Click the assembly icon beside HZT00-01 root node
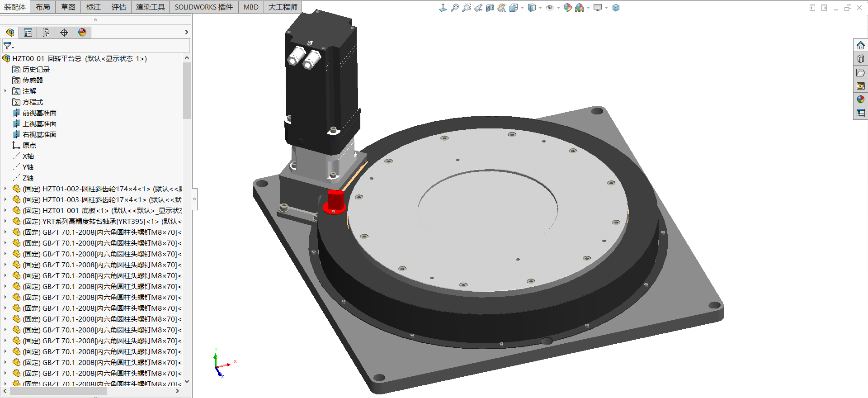This screenshot has height=398, width=868. pyautogui.click(x=6, y=58)
